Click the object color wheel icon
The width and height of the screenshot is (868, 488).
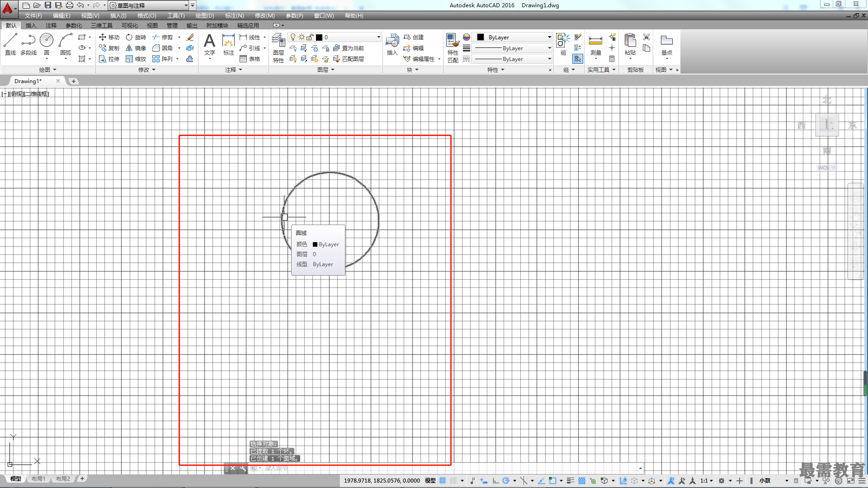tap(467, 37)
